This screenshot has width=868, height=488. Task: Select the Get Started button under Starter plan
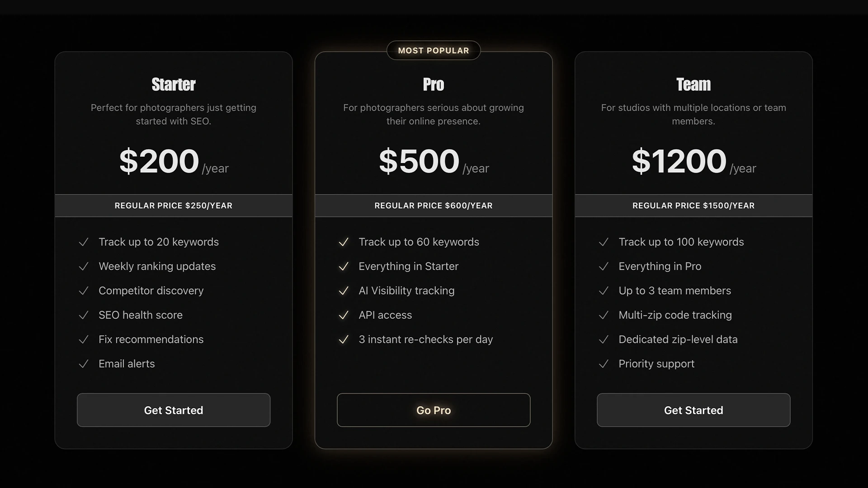pyautogui.click(x=174, y=410)
